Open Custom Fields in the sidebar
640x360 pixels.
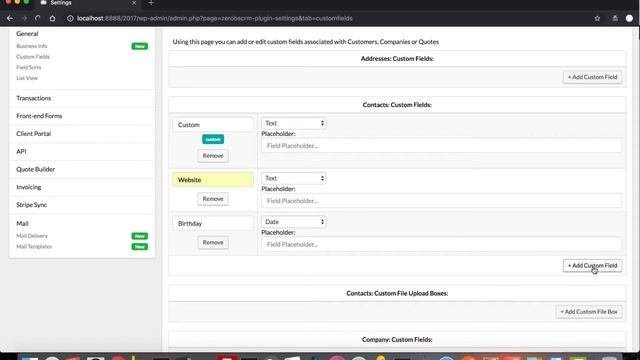[x=33, y=57]
